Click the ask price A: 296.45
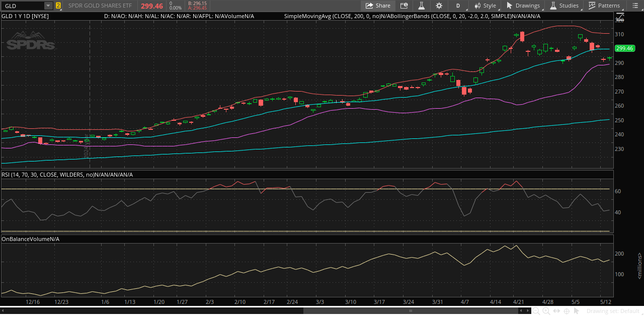This screenshot has width=644, height=316. pyautogui.click(x=197, y=8)
